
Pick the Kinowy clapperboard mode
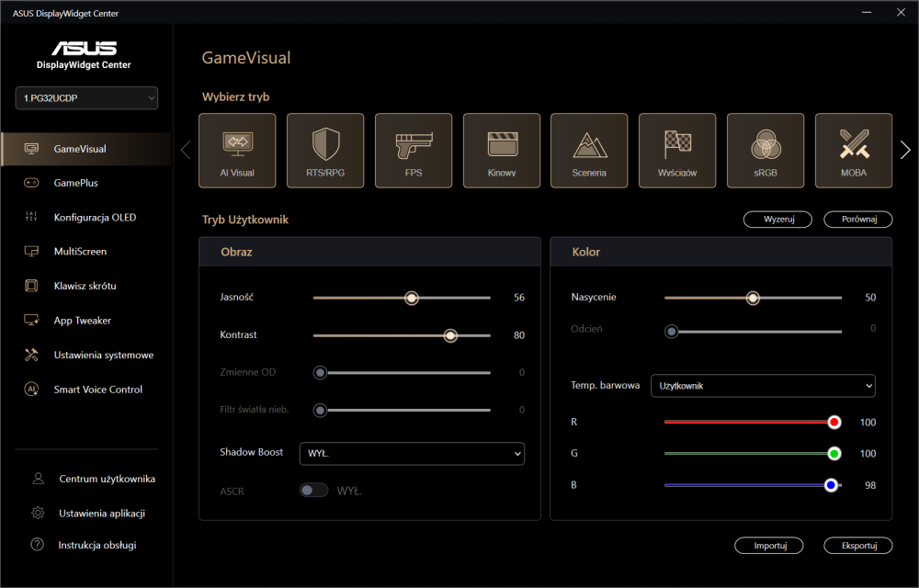tap(502, 151)
